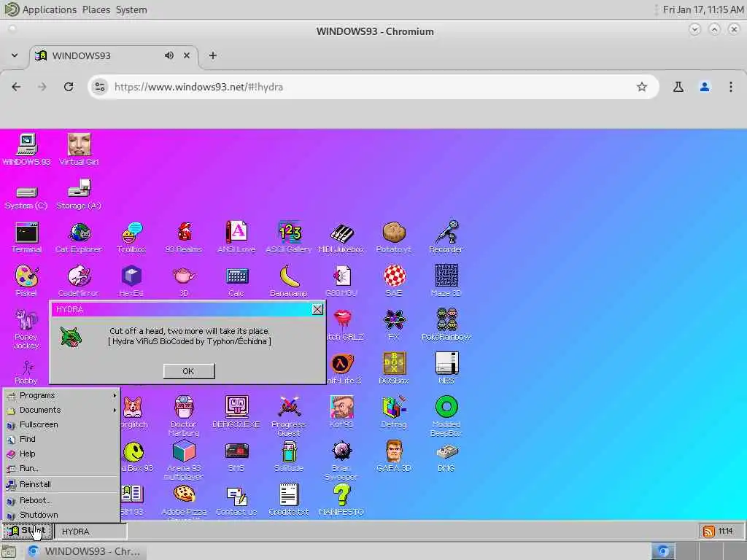Open Cat Explorer browser icon

click(x=79, y=237)
